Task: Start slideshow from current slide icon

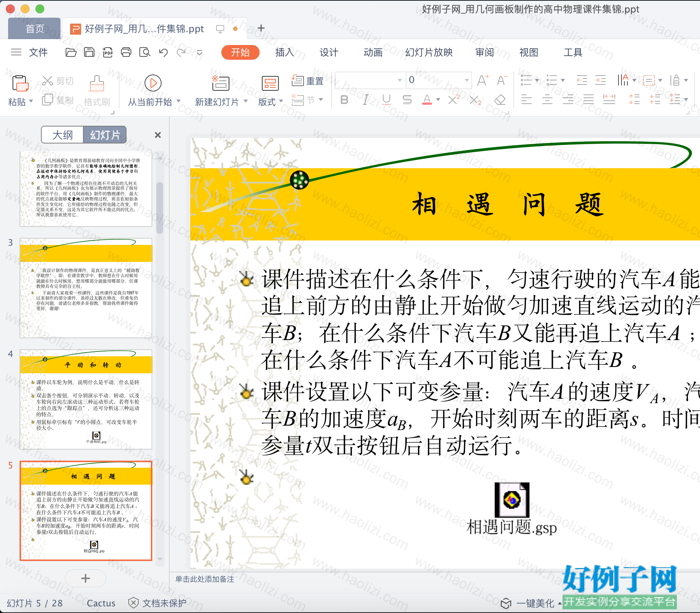Action: [153, 83]
